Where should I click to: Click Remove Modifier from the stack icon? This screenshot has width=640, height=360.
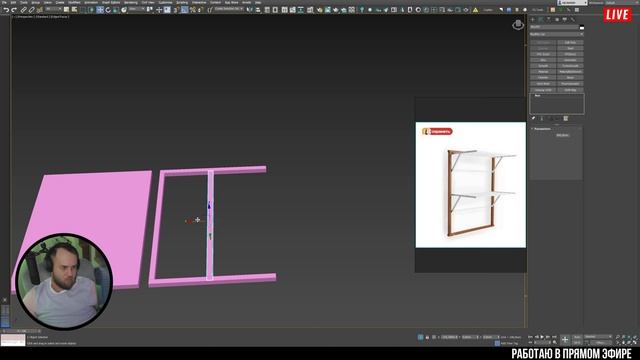coord(558,118)
